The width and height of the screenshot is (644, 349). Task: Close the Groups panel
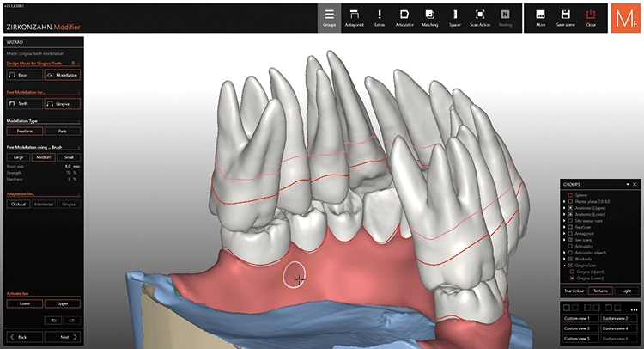tap(635, 184)
